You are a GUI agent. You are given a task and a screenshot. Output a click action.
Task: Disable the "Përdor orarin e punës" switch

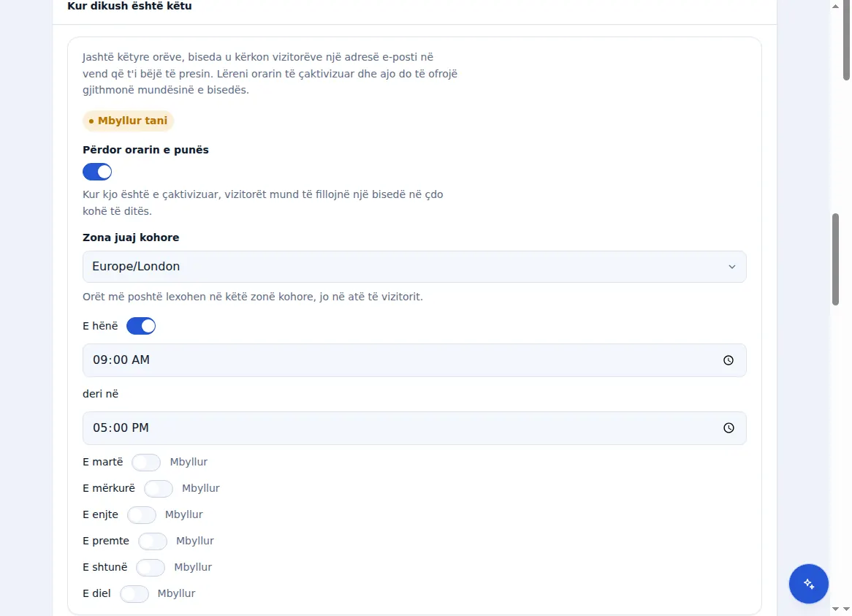[97, 172]
